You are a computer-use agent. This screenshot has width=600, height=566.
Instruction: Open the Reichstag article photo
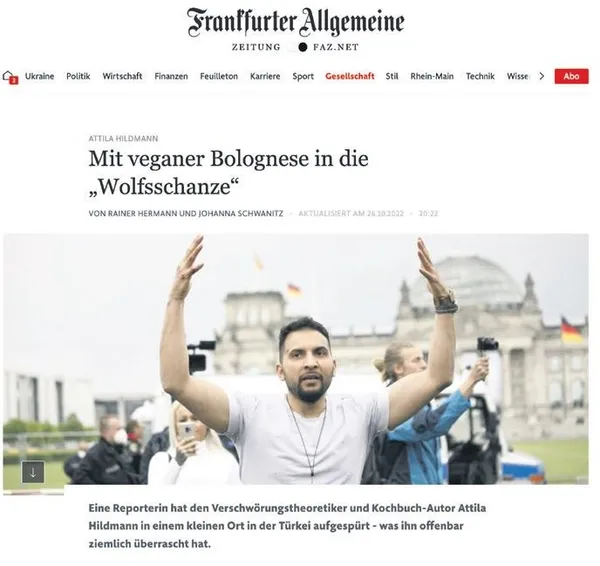click(x=296, y=359)
